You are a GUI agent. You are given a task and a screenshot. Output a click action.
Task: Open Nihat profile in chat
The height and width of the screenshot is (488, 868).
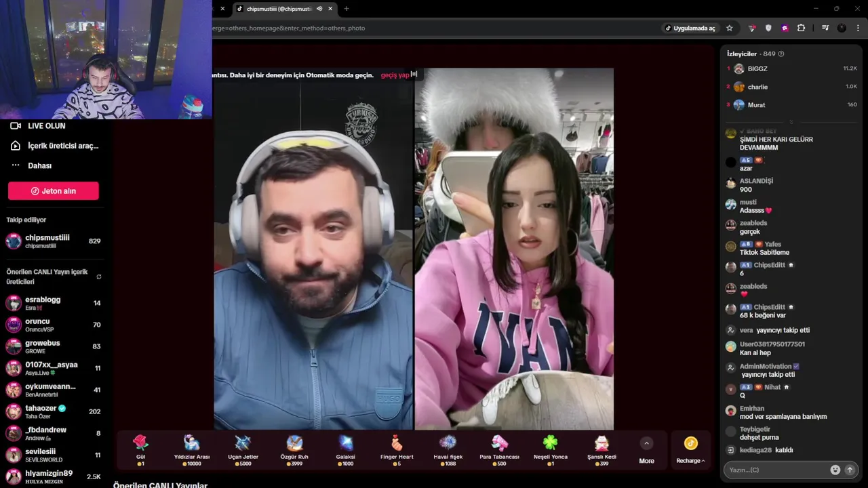[x=772, y=387]
